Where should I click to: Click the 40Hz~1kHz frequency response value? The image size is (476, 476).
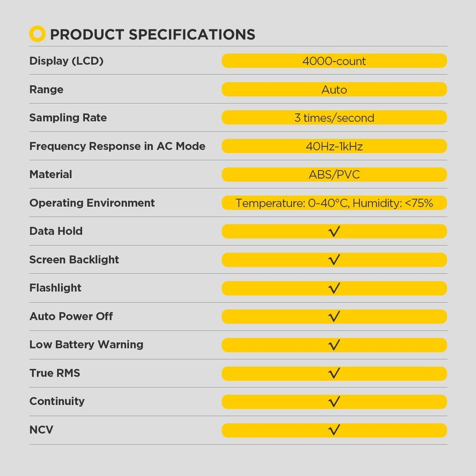(334, 146)
